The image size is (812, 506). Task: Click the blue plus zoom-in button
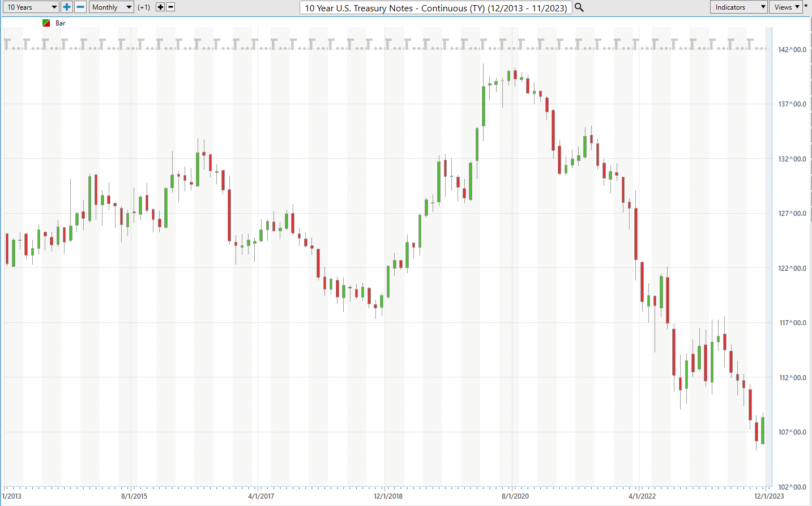[67, 7]
